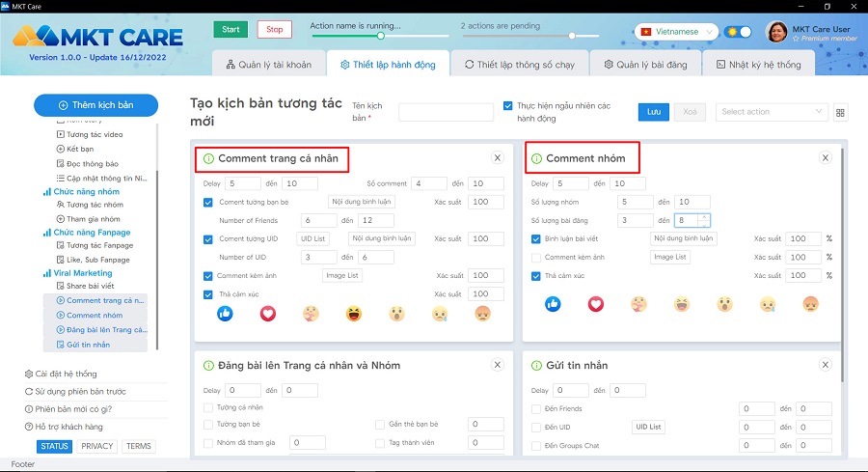Open Hỗ trợ khách hàng help

coord(64,427)
